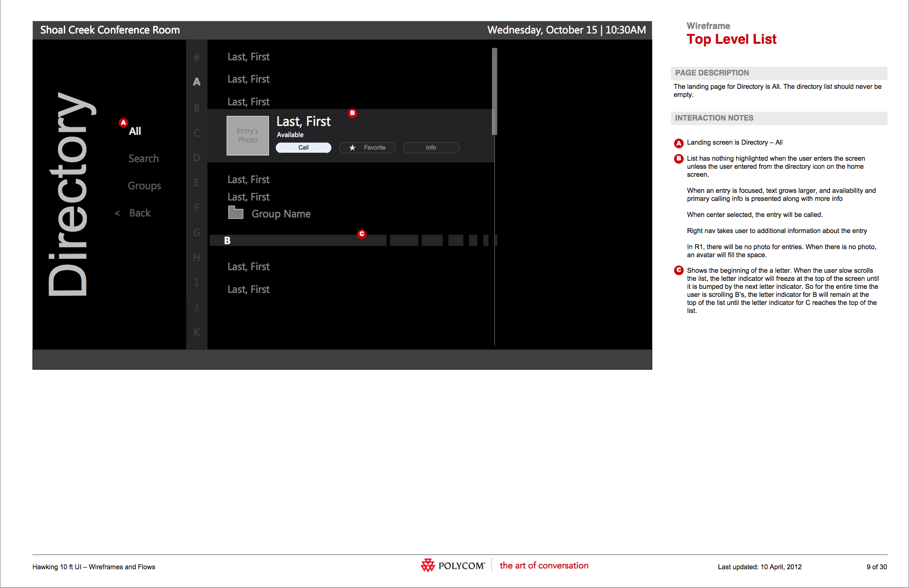Image resolution: width=909 pixels, height=588 pixels.
Task: Open Search from the Directory sidebar
Action: tap(143, 158)
